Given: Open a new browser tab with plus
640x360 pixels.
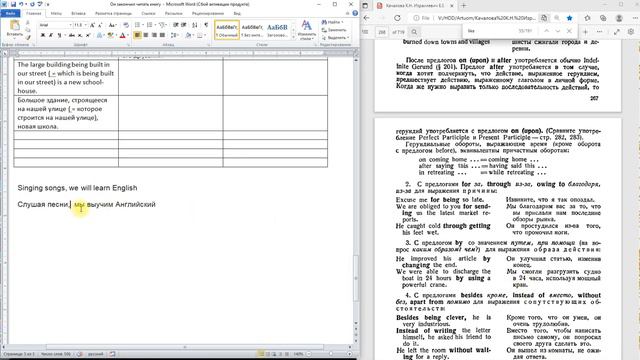Looking at the screenshot, I should [463, 6].
